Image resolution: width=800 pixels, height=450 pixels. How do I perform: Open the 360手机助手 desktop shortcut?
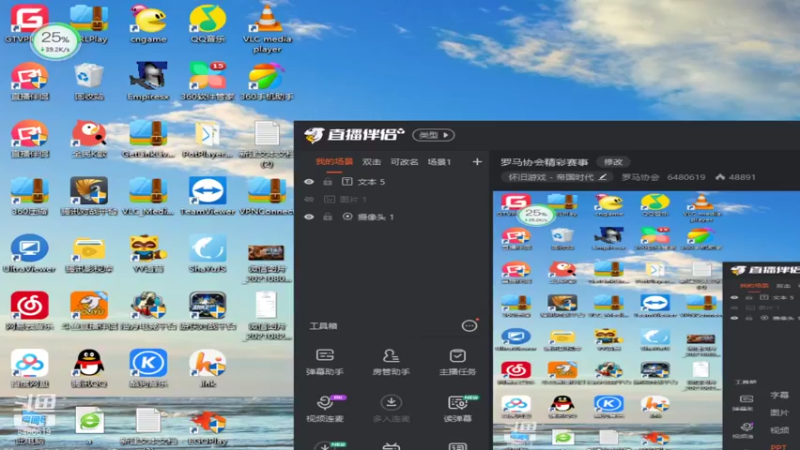[267, 82]
